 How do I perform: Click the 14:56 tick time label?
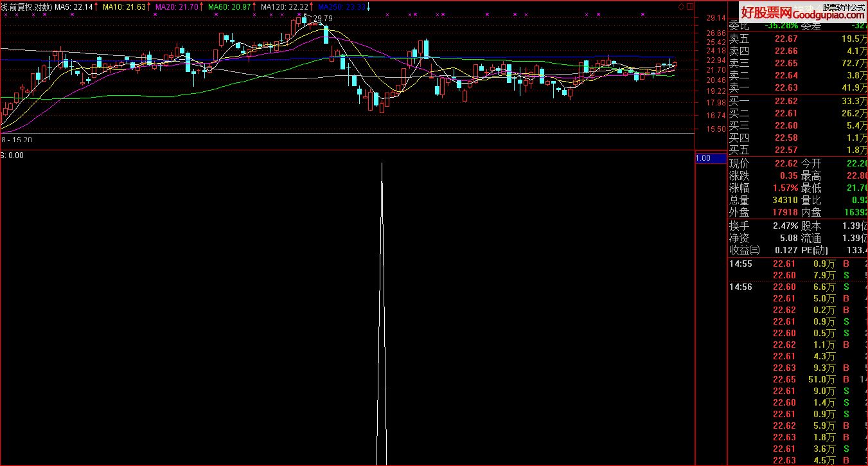click(x=741, y=287)
